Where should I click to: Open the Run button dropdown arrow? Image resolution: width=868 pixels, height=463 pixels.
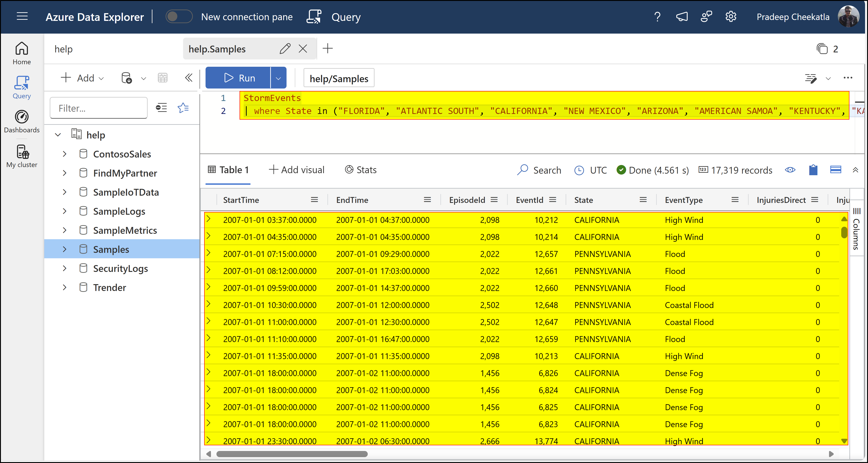tap(278, 78)
